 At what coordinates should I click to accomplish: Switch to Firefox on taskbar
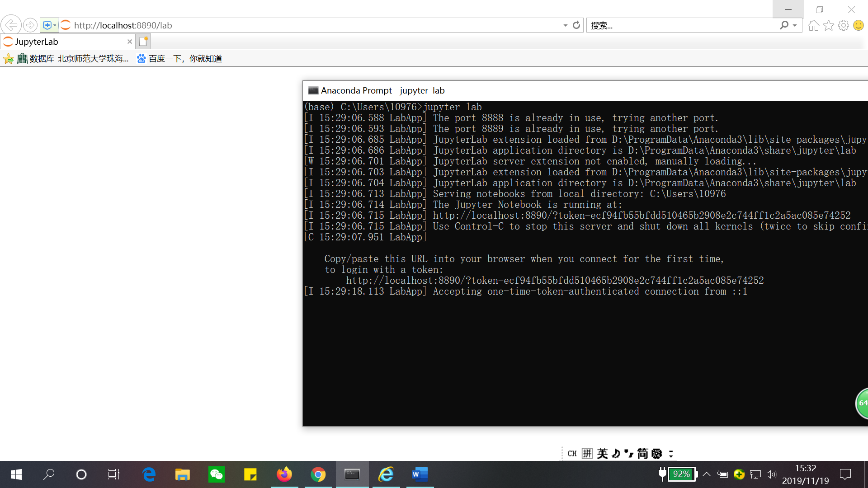(284, 474)
